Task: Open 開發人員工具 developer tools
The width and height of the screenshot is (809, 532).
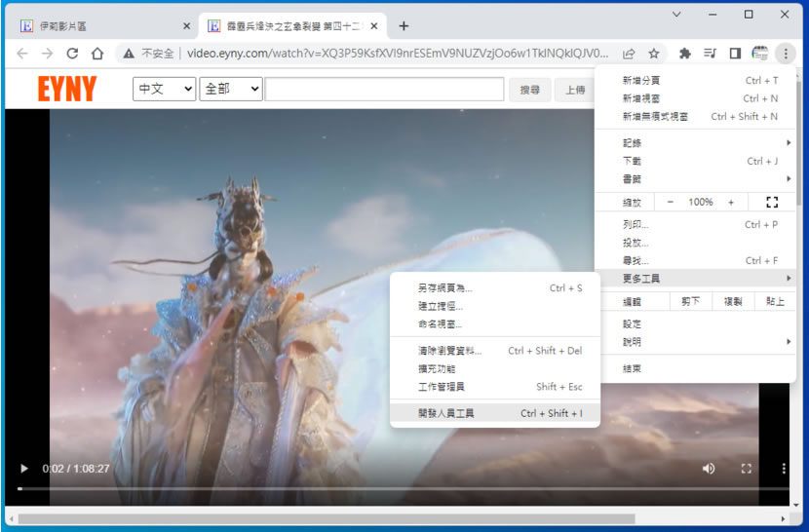Action: click(x=495, y=413)
